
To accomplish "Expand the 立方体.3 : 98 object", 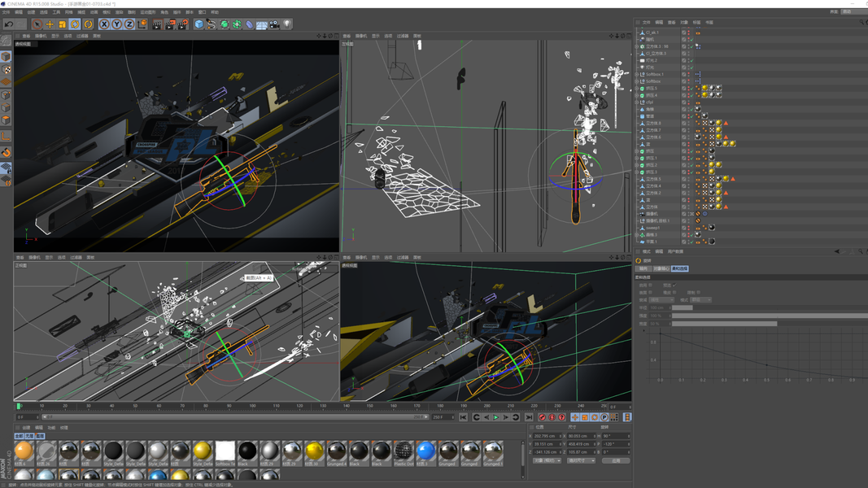I will pos(637,46).
